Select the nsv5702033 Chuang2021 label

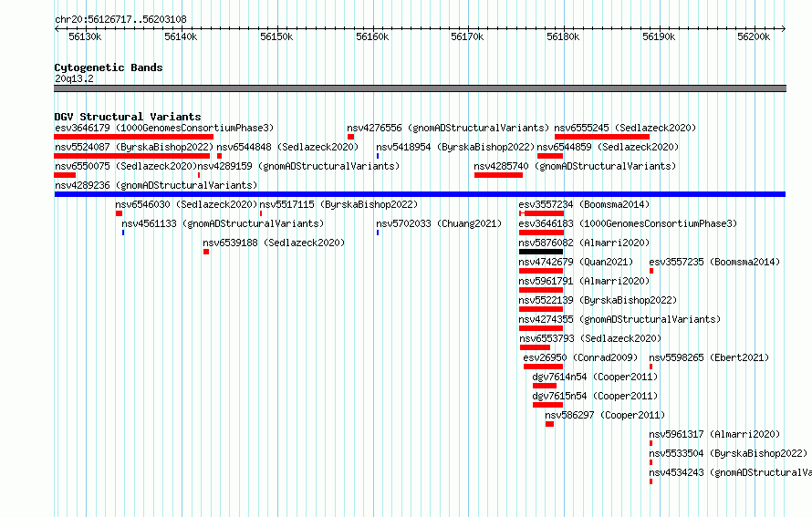coord(439,223)
